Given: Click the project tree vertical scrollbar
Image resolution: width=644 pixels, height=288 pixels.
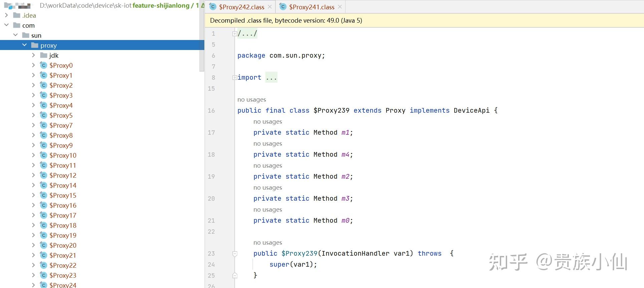Looking at the screenshot, I should (x=201, y=40).
